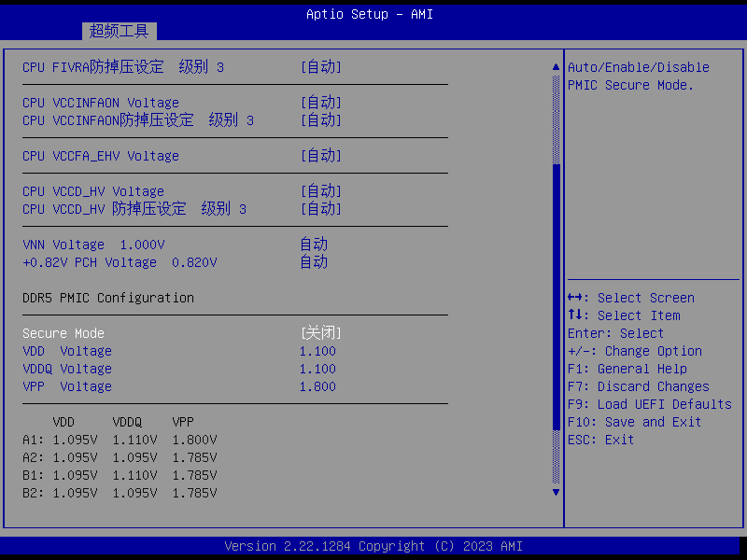Select the Secure Mode label
747x560 pixels.
[63, 333]
